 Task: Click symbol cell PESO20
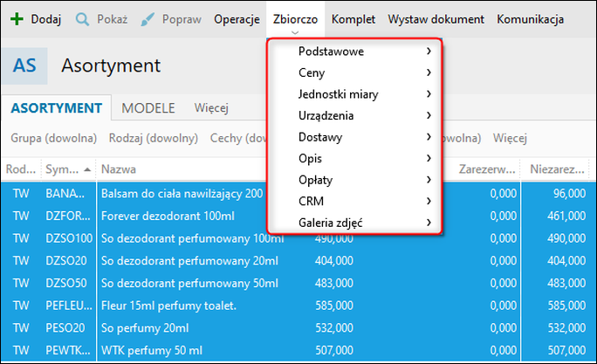[x=65, y=328]
